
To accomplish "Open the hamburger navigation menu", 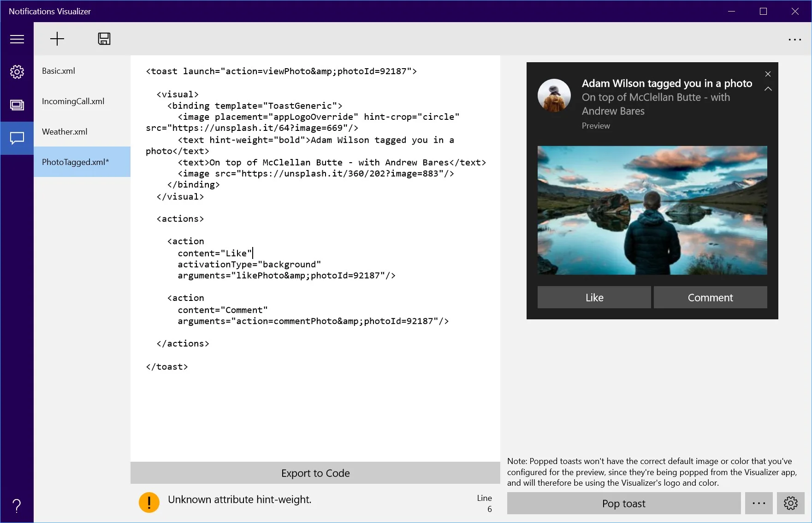I will pyautogui.click(x=17, y=39).
